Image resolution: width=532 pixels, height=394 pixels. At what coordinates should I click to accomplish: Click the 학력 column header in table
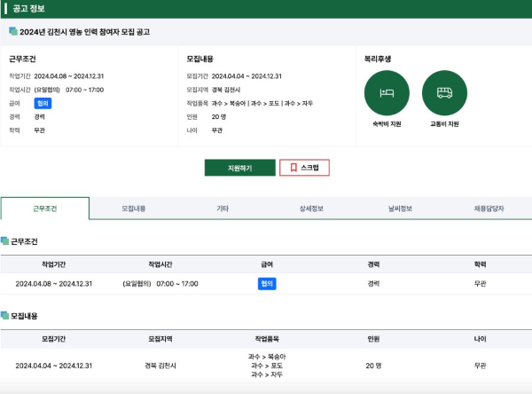coord(480,264)
